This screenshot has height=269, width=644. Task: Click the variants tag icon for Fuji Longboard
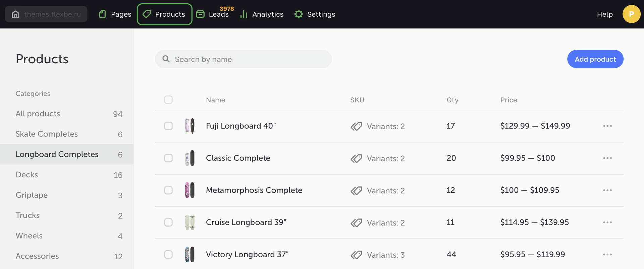point(356,126)
